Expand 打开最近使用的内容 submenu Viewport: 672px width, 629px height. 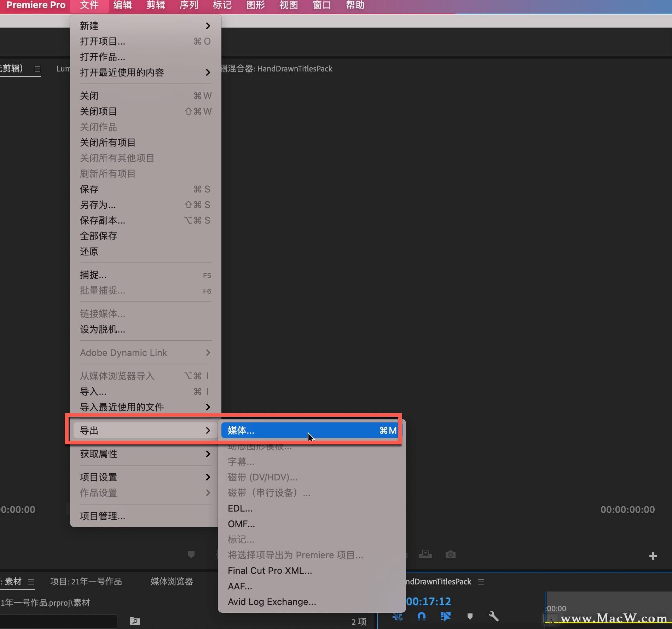[x=145, y=73]
